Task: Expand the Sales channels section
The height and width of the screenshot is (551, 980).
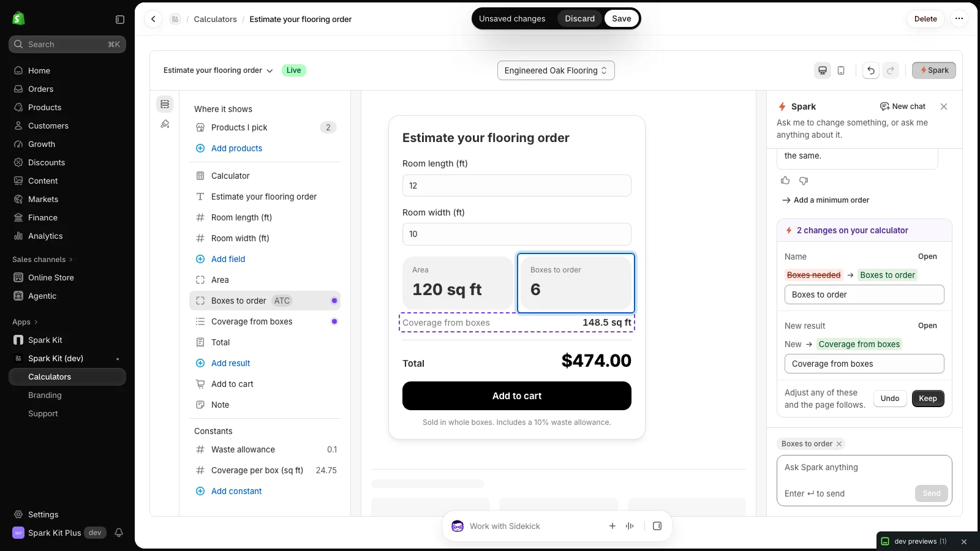Action: tap(42, 260)
